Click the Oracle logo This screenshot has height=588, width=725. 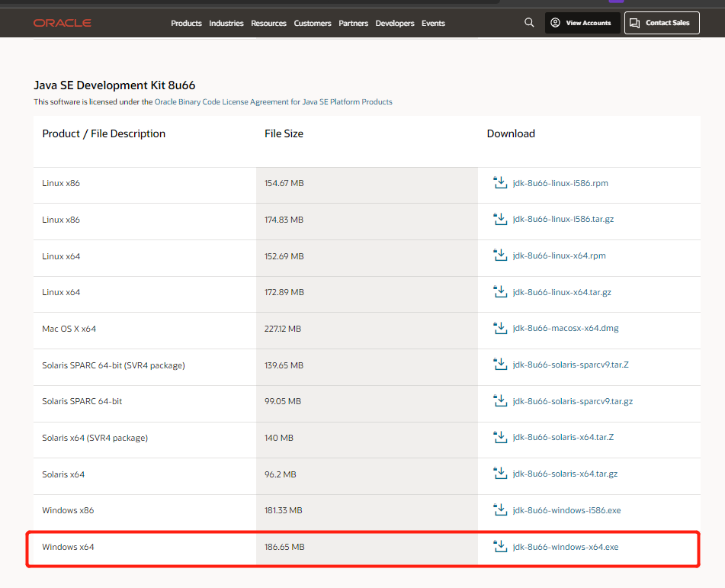(63, 23)
